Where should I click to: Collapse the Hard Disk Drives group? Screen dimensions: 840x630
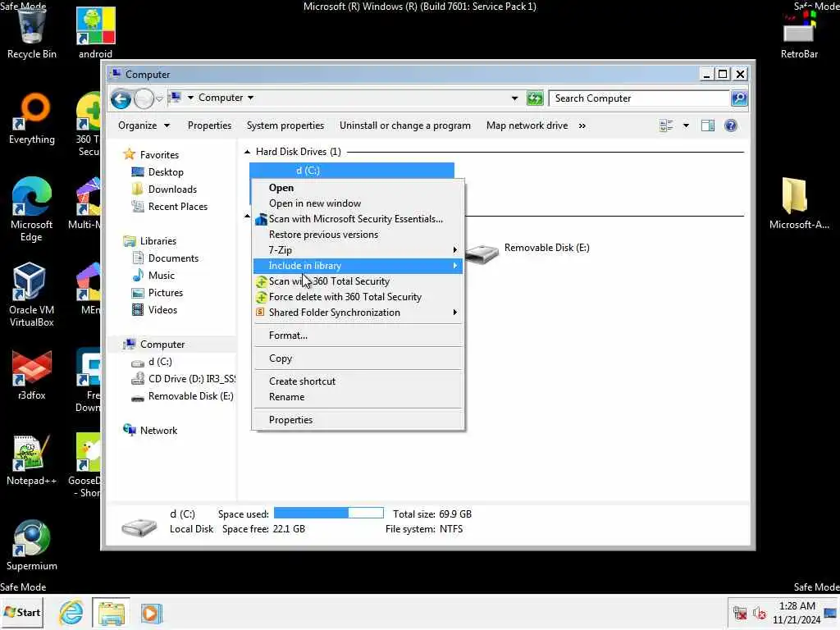coord(247,152)
